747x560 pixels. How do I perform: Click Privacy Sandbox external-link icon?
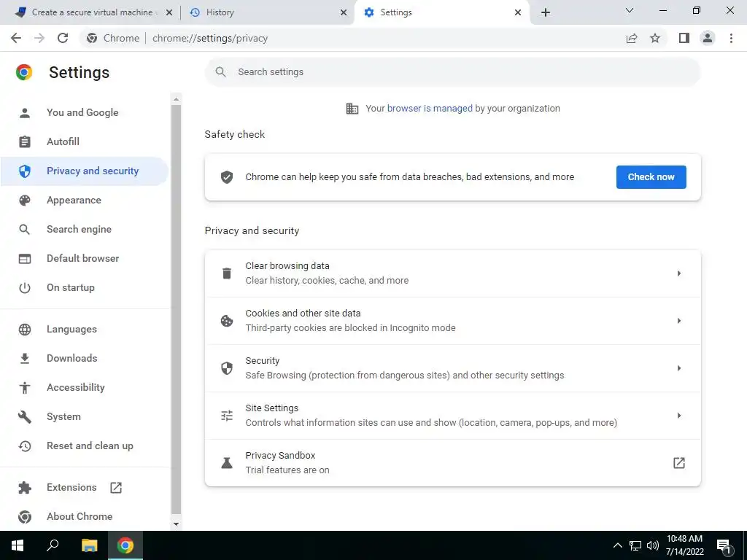tap(679, 463)
